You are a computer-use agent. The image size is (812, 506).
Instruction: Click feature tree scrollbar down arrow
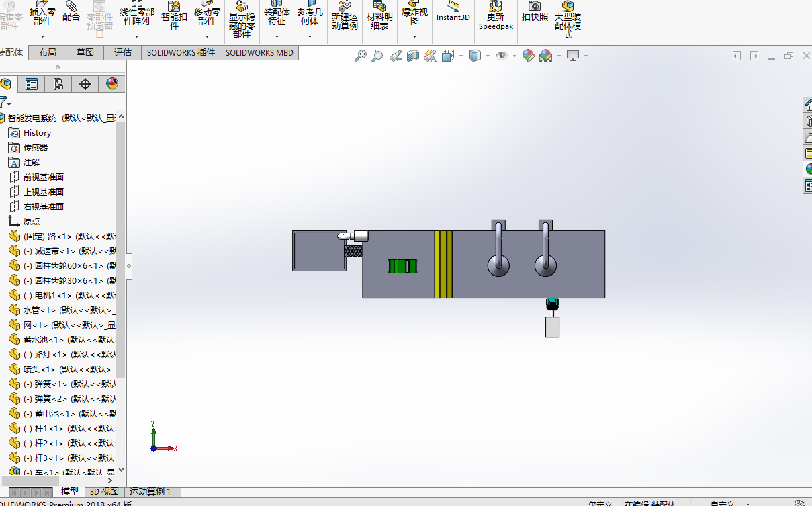(x=121, y=470)
